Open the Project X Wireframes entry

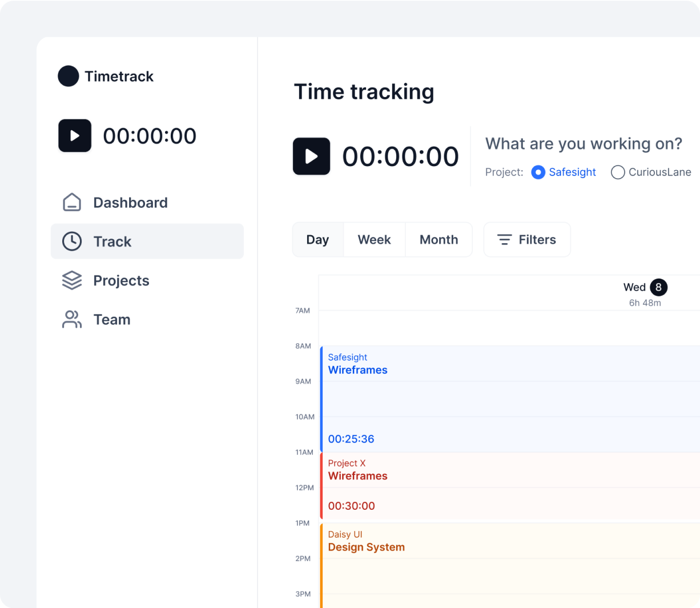click(508, 485)
